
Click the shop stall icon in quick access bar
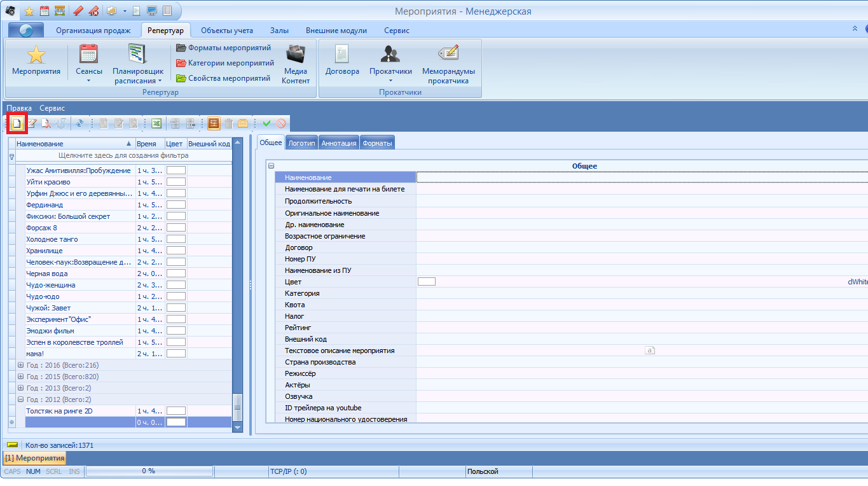[59, 11]
